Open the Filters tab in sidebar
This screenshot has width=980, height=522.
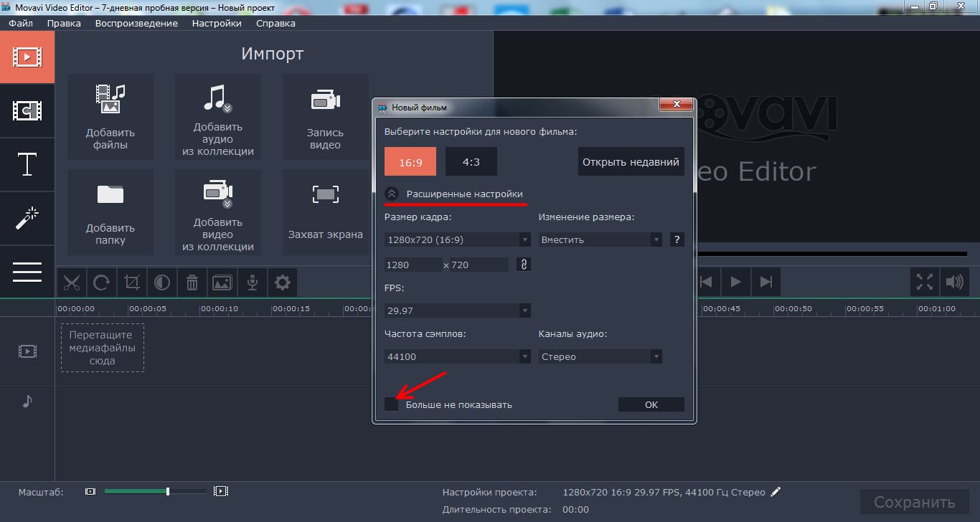27,110
